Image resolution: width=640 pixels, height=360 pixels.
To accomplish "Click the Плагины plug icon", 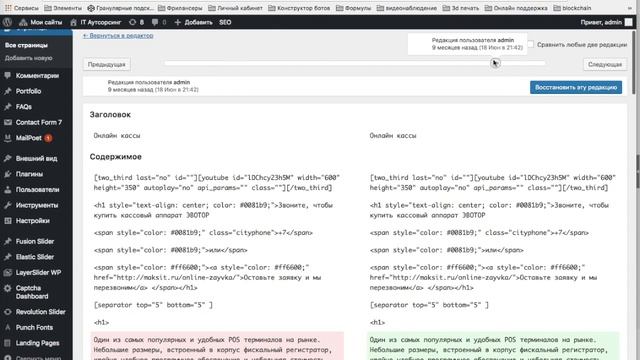I will pyautogui.click(x=7, y=174).
